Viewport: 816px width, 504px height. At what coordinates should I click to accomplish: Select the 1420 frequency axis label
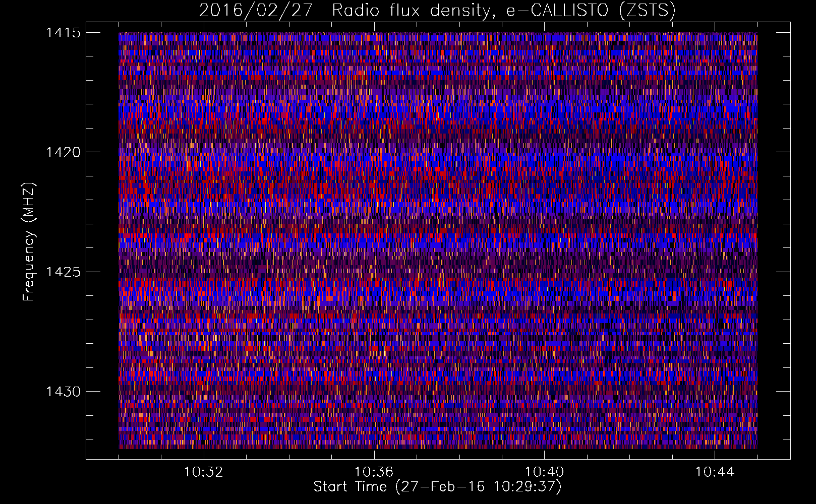(x=63, y=152)
